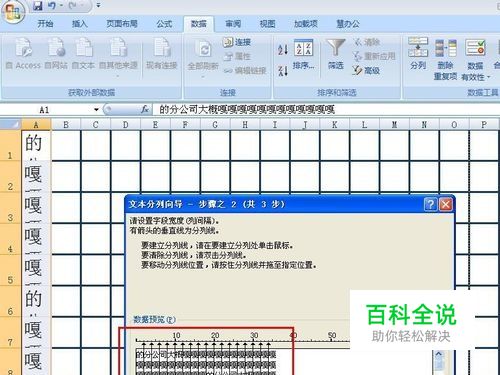Open the 排序 sort dialog

coord(303,53)
